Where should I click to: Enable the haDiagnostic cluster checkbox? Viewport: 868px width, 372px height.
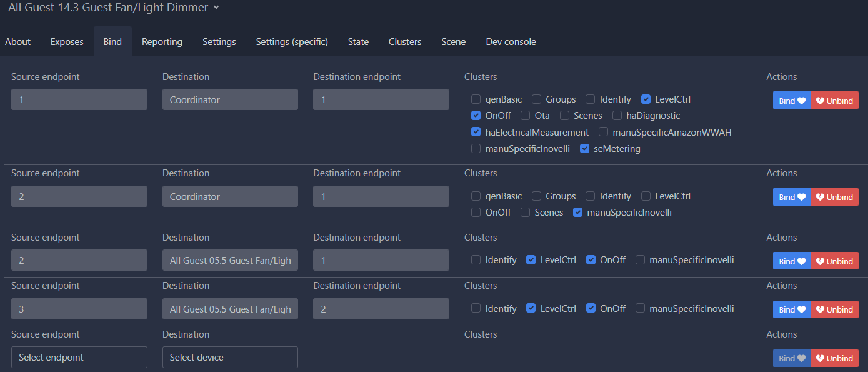tap(617, 116)
